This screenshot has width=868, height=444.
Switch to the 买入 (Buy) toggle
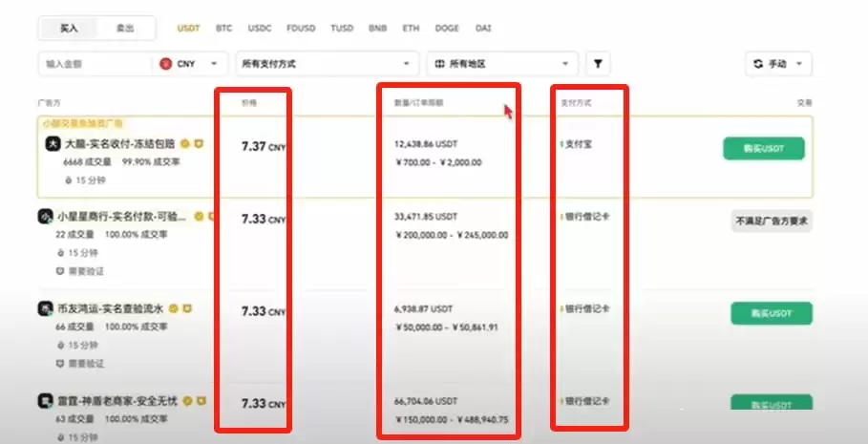(69, 28)
